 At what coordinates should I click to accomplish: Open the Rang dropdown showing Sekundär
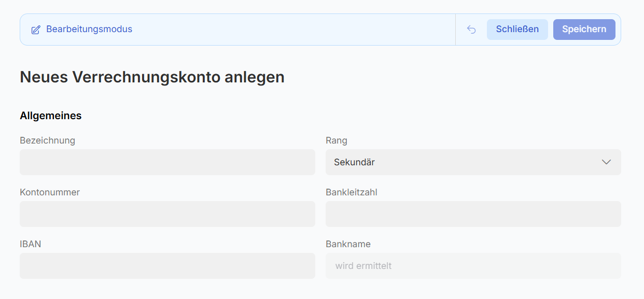coord(467,162)
